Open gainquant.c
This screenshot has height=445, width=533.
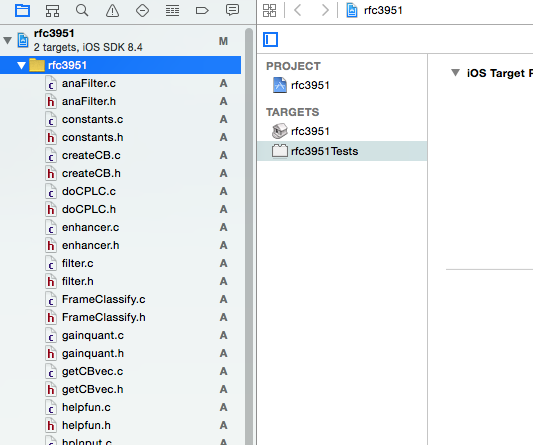coord(93,335)
